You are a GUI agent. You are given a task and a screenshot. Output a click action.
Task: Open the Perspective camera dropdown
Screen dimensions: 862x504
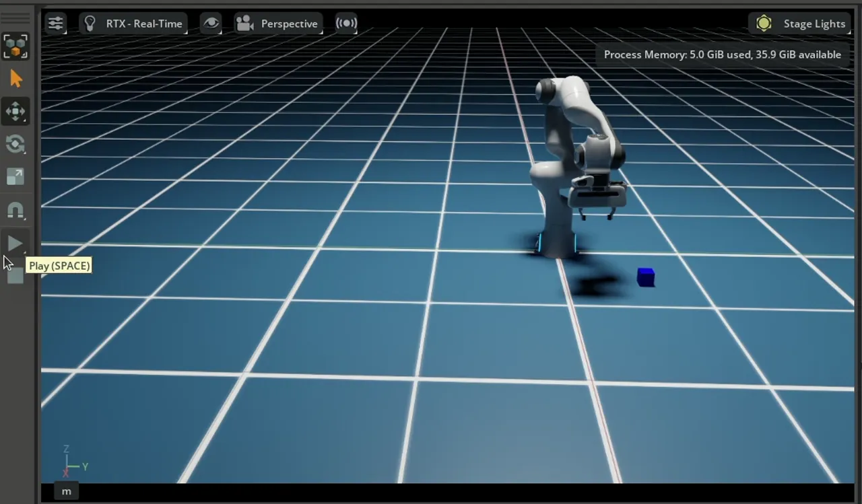pos(289,24)
